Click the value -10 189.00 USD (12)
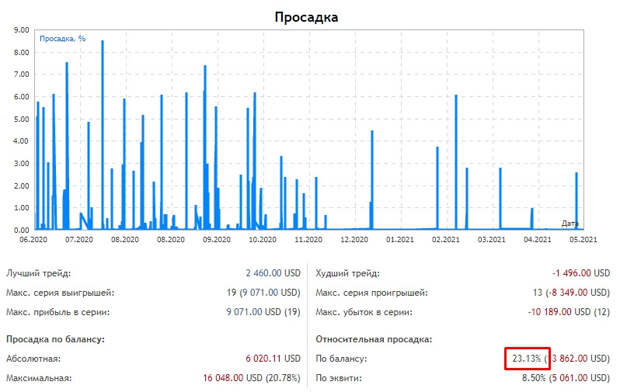The height and width of the screenshot is (392, 620). pos(569,312)
